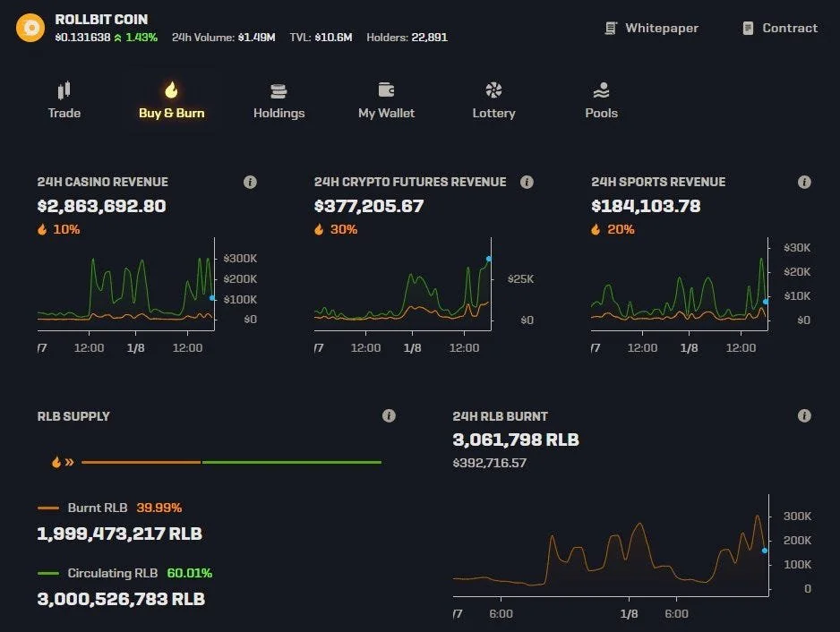840x632 pixels.
Task: Click the $377,205.67 futures revenue value
Action: (369, 206)
